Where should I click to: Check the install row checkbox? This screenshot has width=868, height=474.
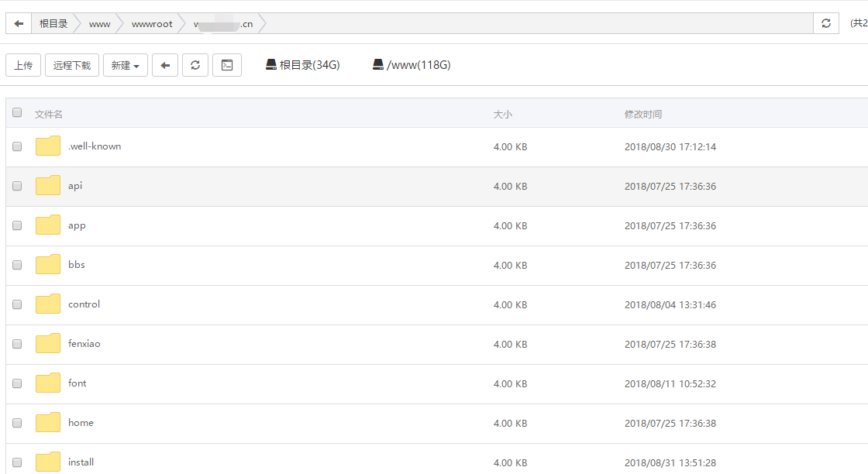(17, 462)
